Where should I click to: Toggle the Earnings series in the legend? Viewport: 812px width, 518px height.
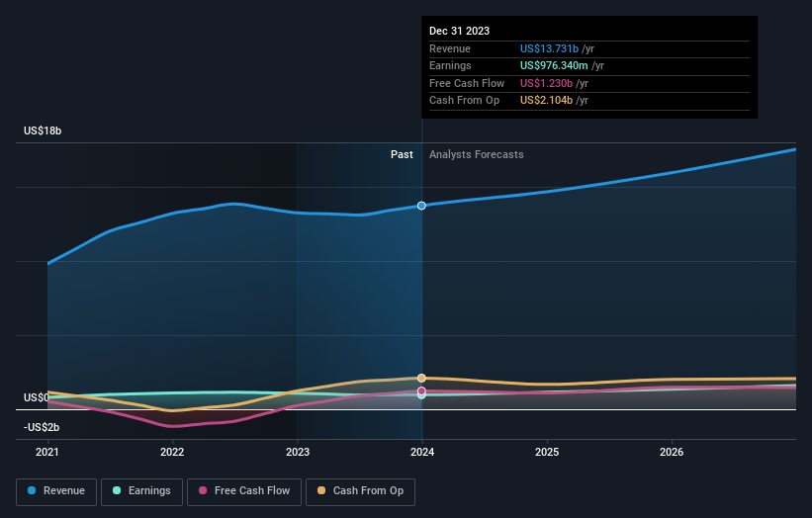click(x=142, y=491)
